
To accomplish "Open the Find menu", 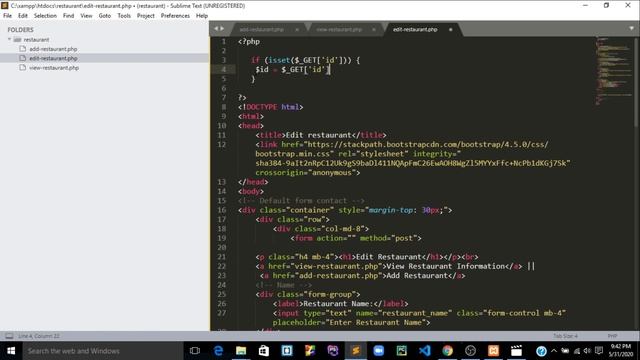I will pyautogui.click(x=68, y=16).
